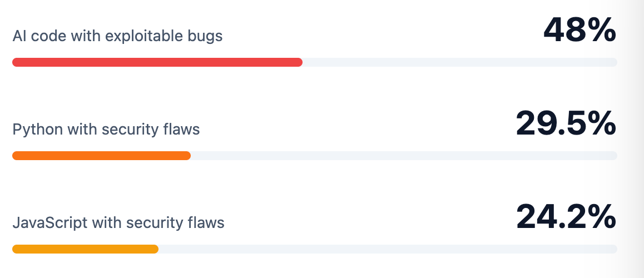Click 'JavaScript with security flaws' label
Viewport: 644px width, 278px height.
click(118, 223)
